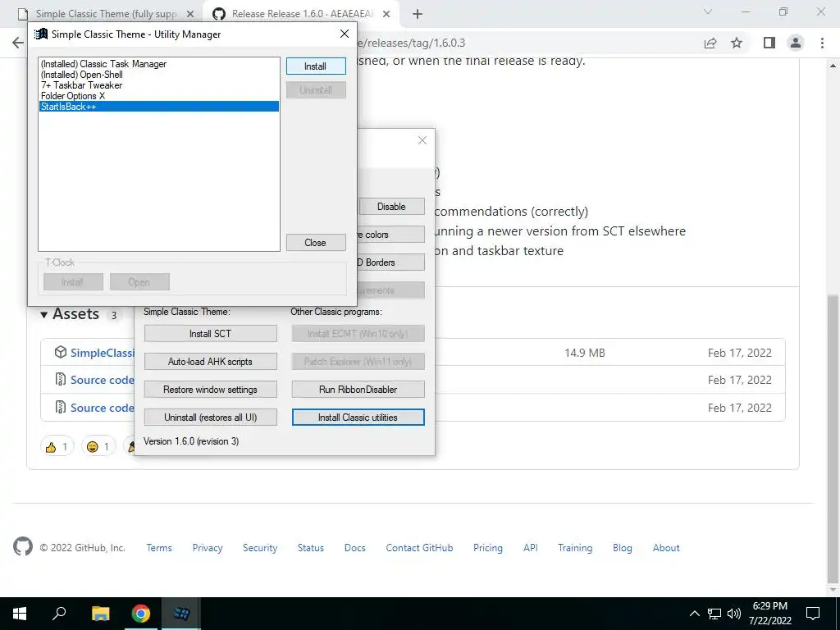
Task: Select (Installed) Open-Shell list entry
Action: coord(159,75)
